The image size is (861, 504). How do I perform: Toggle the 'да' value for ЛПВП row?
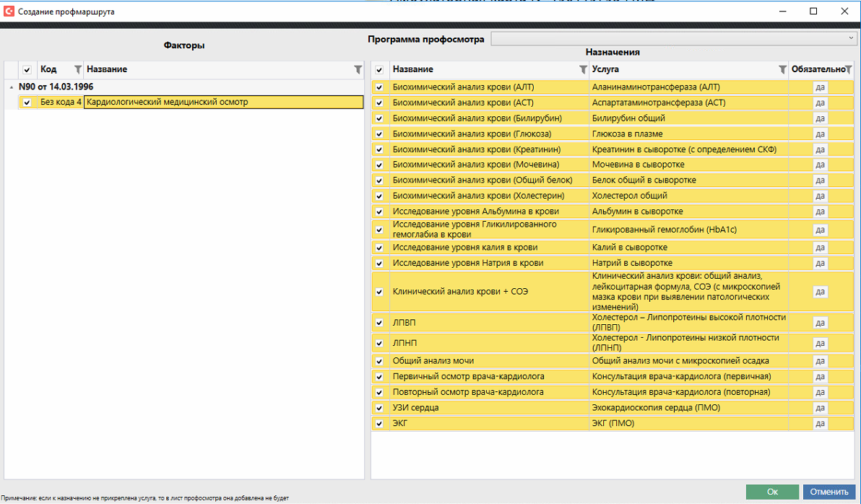tap(820, 323)
